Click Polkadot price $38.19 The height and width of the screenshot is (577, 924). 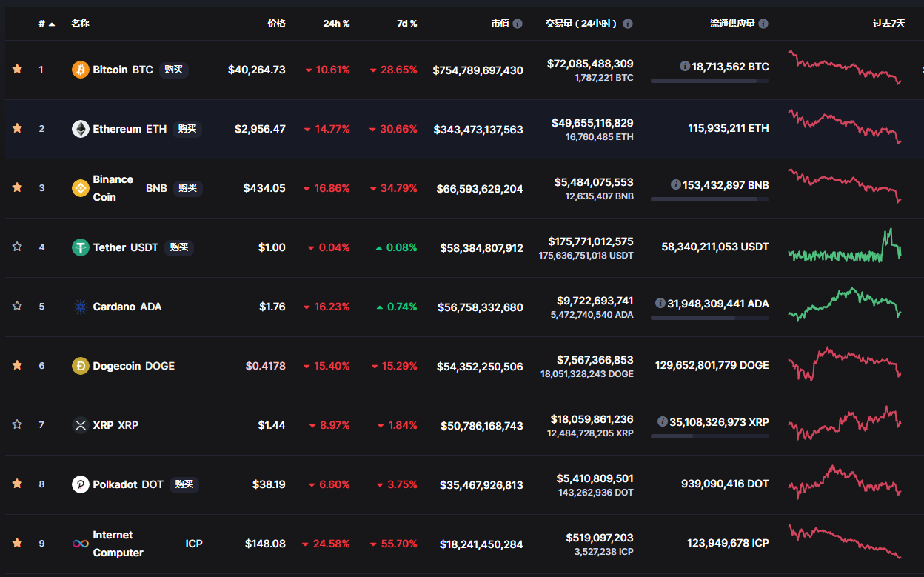coord(269,484)
